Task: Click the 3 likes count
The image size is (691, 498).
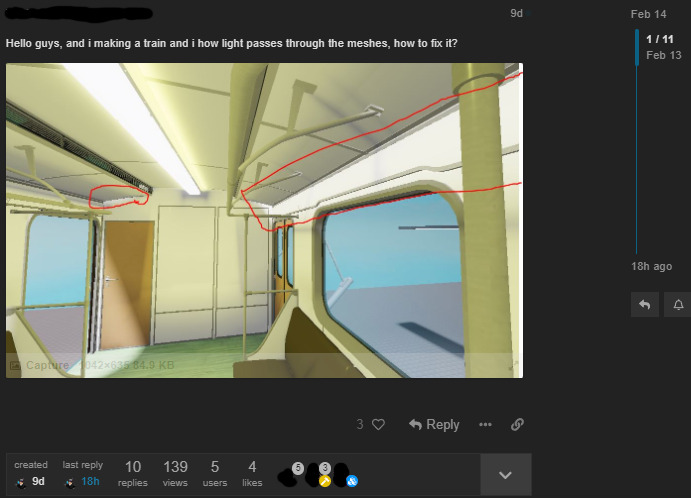Action: [x=360, y=424]
